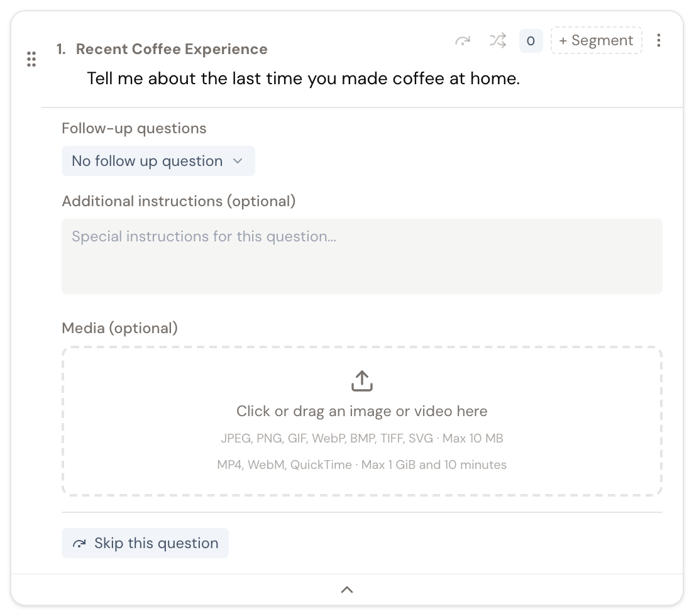Image resolution: width=694 pixels, height=616 pixels.
Task: Click the upload icon in media area
Action: click(x=361, y=381)
